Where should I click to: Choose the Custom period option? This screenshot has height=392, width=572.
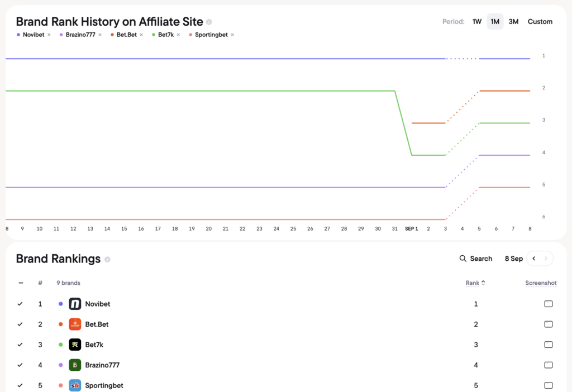540,22
